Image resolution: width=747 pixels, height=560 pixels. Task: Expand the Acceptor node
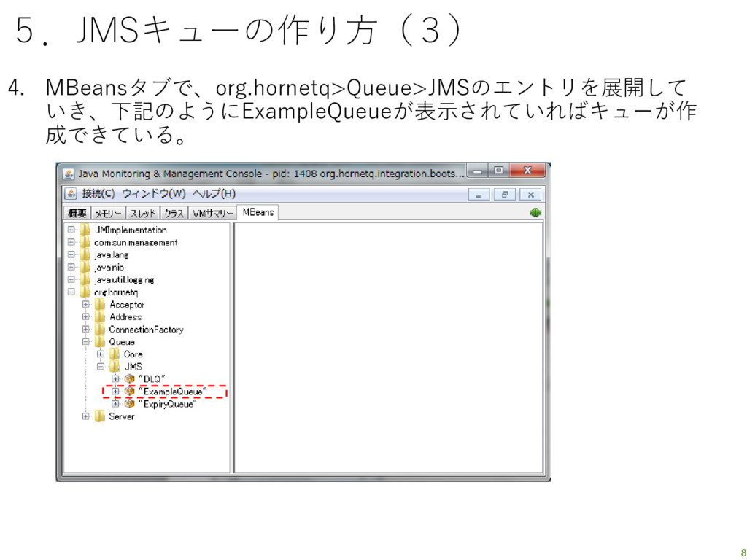tap(86, 304)
